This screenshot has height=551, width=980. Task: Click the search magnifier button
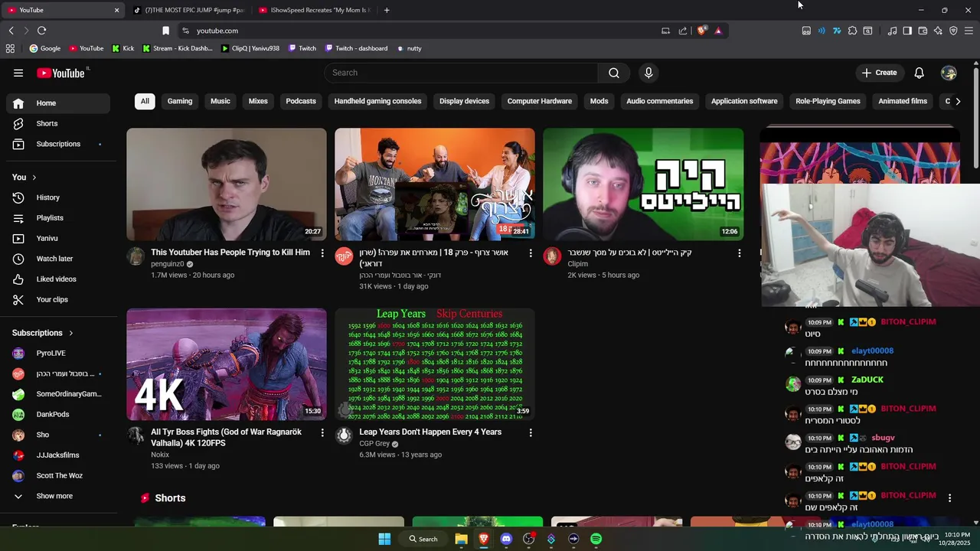click(613, 73)
